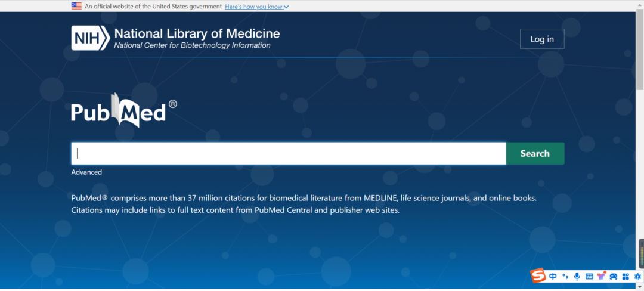Toggle Sogou punctuation mode icon
Image resolution: width=644 pixels, height=291 pixels.
pyautogui.click(x=565, y=277)
